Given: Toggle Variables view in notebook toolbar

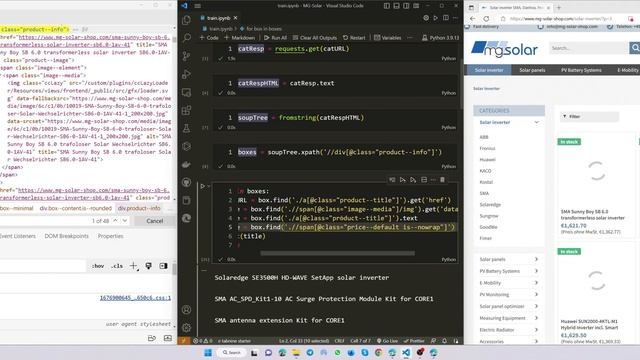Looking at the screenshot, I should click(388, 38).
